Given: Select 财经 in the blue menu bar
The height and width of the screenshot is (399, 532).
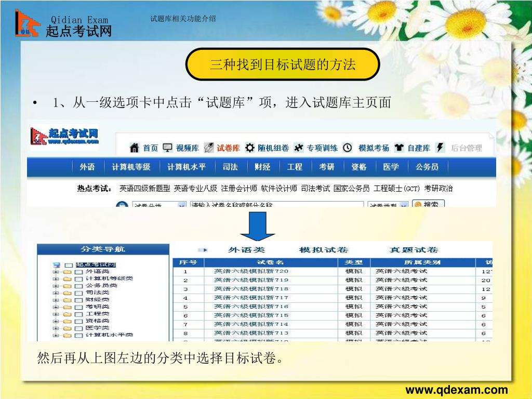Looking at the screenshot, I should point(262,167).
